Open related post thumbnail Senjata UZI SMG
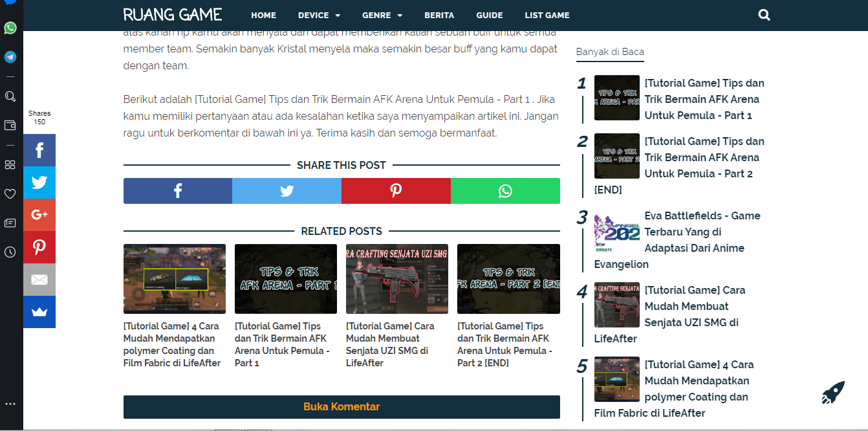The height and width of the screenshot is (431, 868). [x=397, y=279]
